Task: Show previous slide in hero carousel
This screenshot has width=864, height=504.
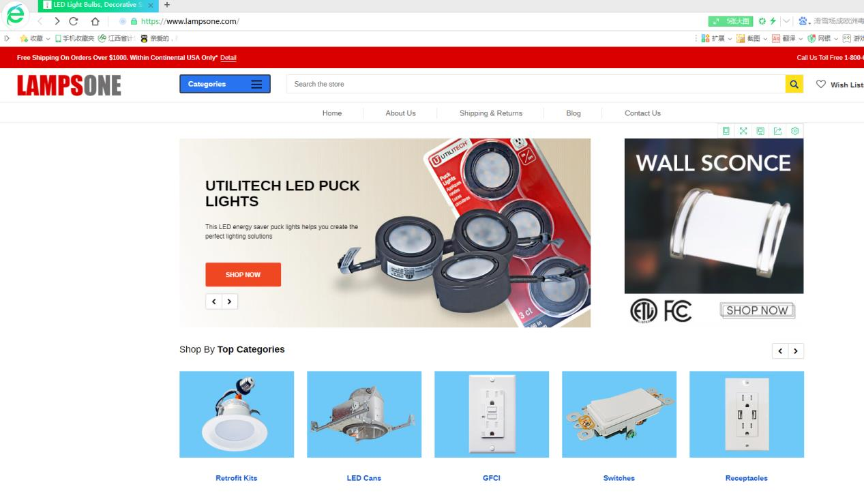Action: pyautogui.click(x=213, y=301)
